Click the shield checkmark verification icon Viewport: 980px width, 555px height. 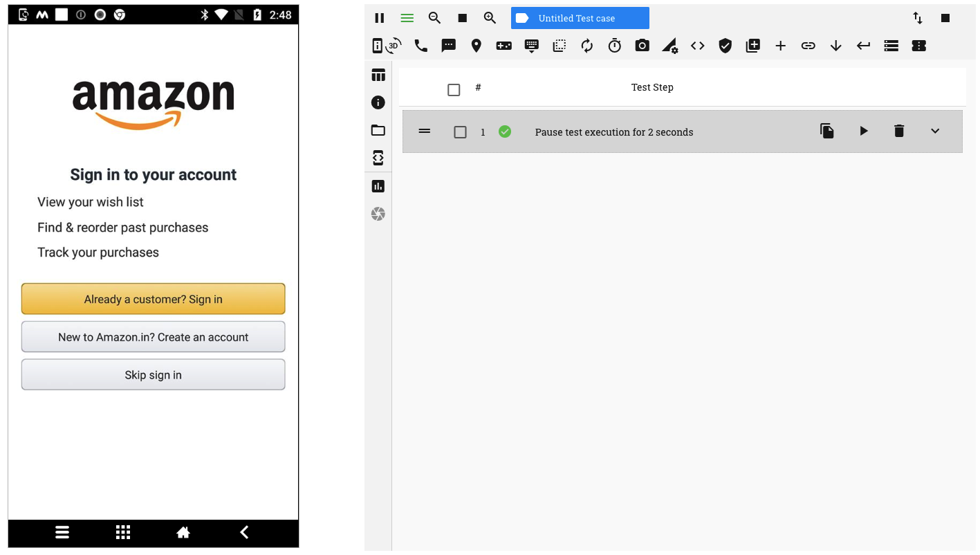tap(725, 46)
